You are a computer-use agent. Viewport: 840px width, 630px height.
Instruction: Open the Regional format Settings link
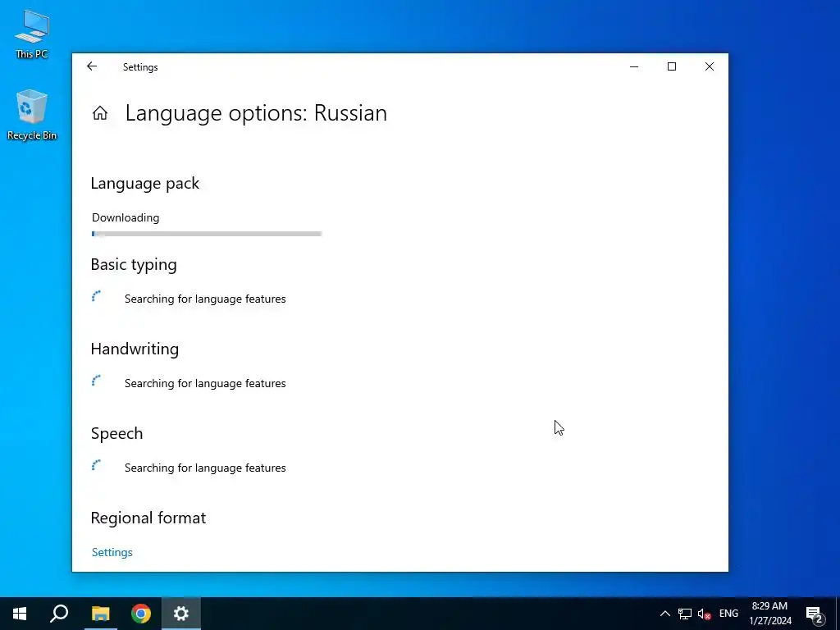tap(112, 552)
